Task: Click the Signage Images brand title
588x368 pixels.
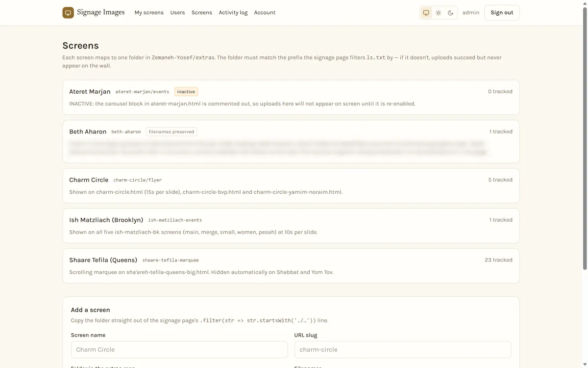Action: (x=101, y=12)
